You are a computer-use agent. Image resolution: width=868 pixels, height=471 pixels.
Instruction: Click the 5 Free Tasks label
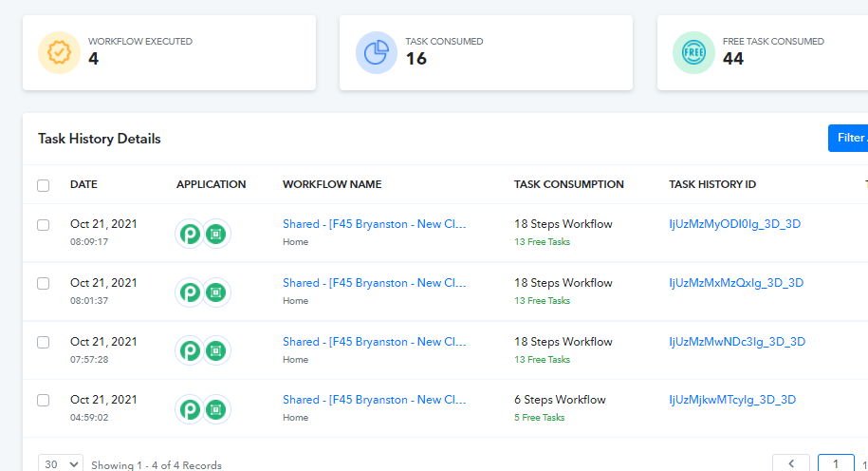tap(539, 417)
